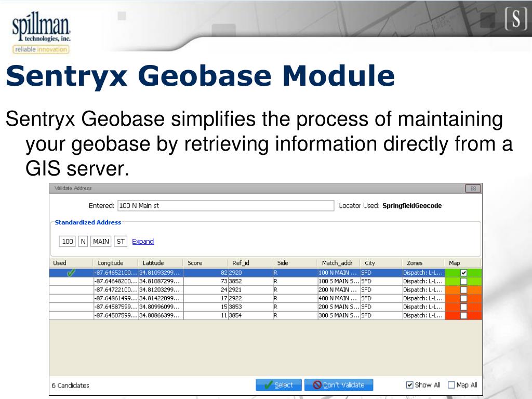Select the longitude cell -87.64722100
Viewport: 532px width, 399px height.
click(x=116, y=290)
